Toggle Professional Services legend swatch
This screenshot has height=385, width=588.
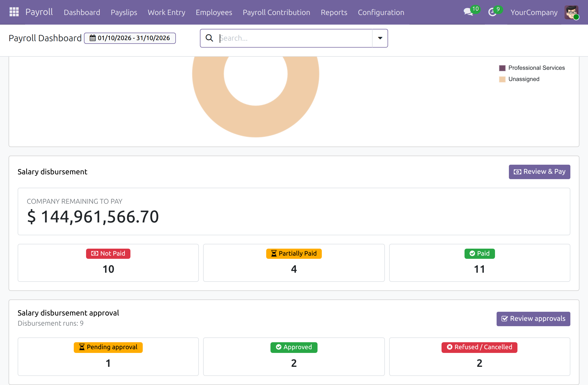pos(502,68)
